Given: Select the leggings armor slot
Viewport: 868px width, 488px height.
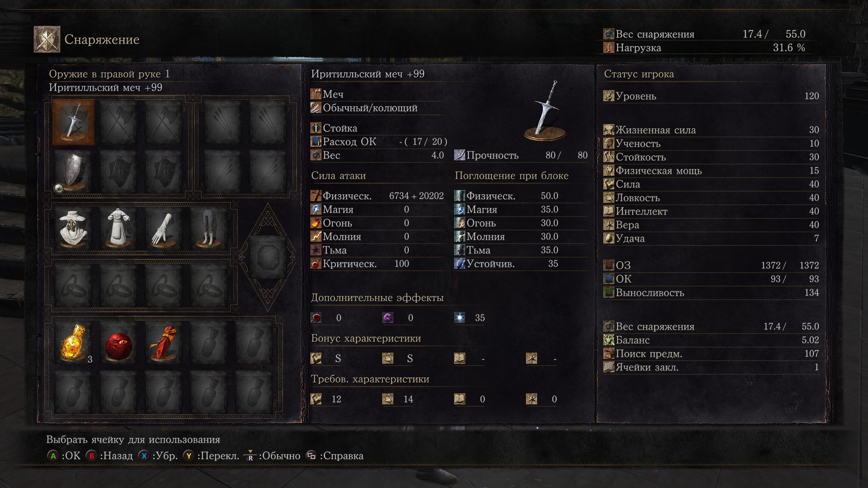Looking at the screenshot, I should 209,228.
